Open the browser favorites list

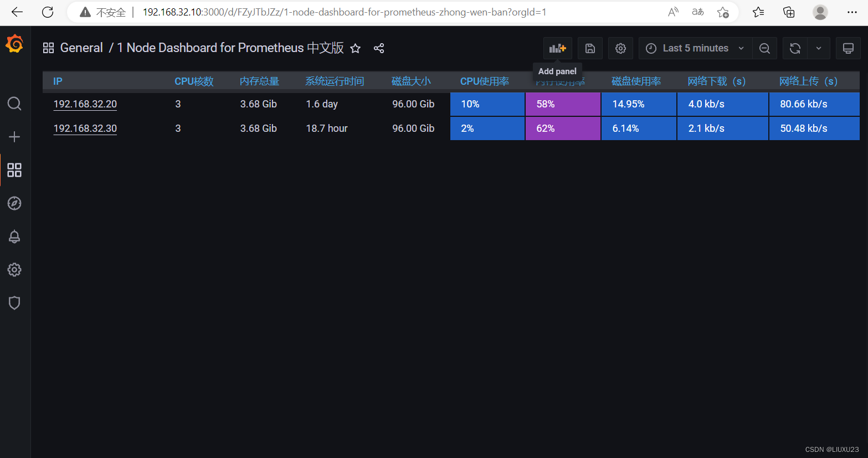[758, 12]
